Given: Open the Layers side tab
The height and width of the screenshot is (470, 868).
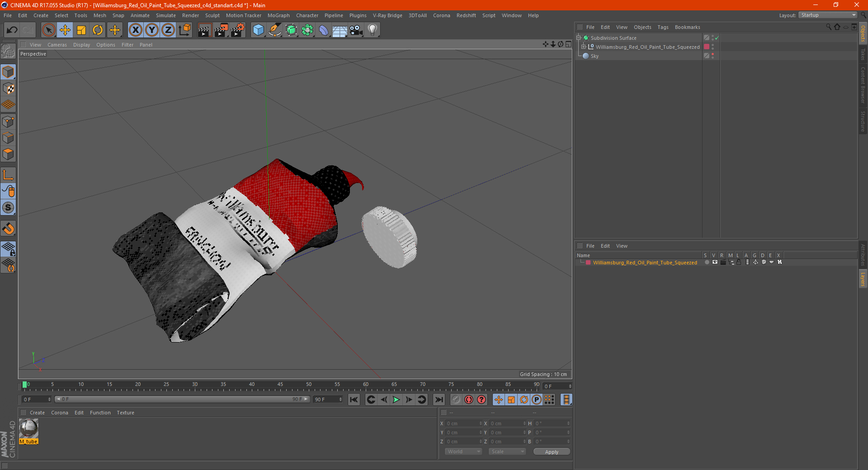Looking at the screenshot, I should pos(863,279).
